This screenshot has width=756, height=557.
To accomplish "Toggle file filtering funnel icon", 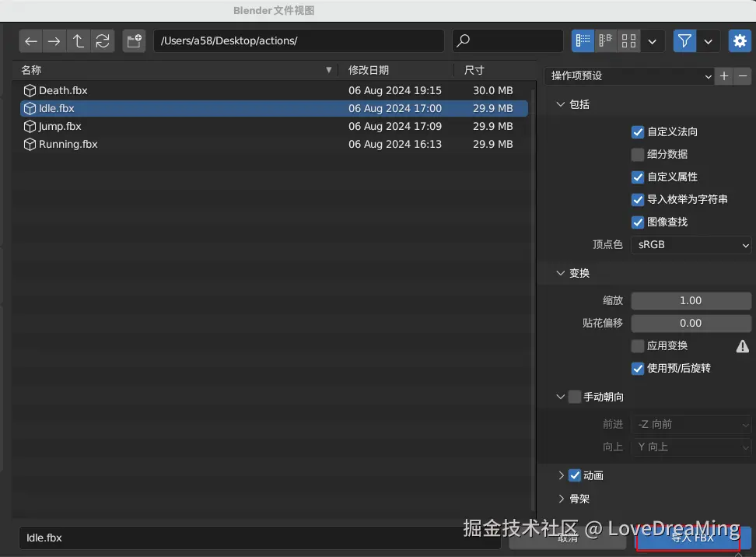I will click(x=684, y=41).
